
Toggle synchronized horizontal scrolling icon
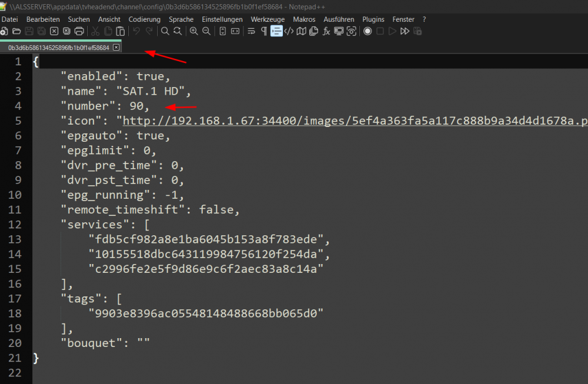235,31
